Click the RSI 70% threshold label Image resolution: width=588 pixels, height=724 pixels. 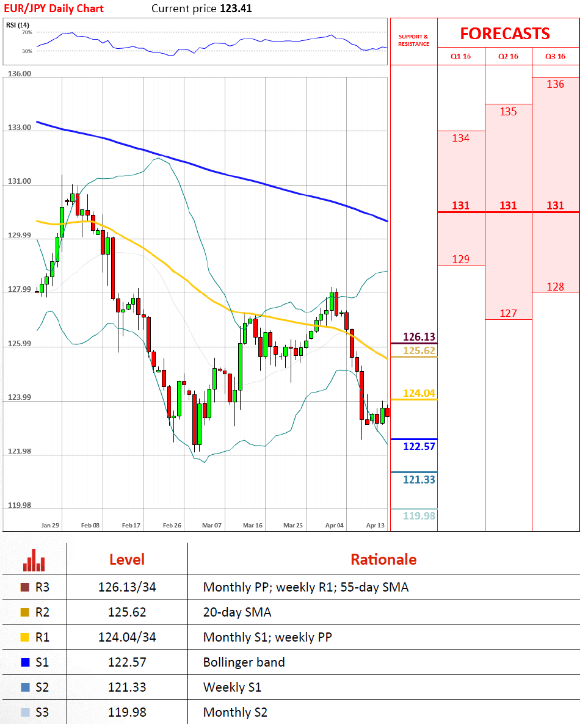click(27, 32)
